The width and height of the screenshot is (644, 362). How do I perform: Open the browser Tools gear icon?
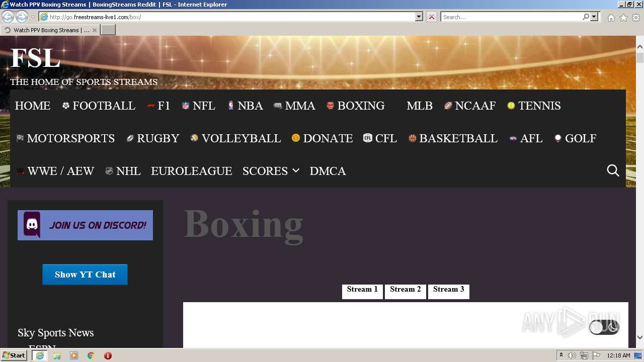pyautogui.click(x=636, y=18)
